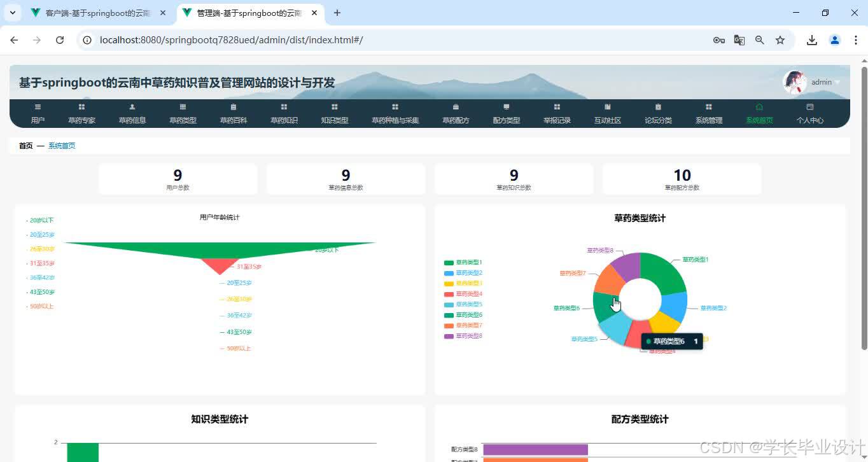
Task: Open the 草药类型 navigation icon
Action: point(183,107)
